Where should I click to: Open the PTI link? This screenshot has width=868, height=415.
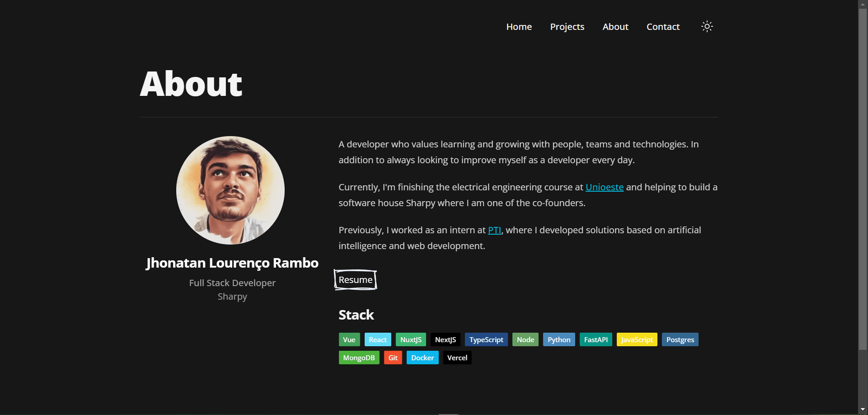click(495, 230)
